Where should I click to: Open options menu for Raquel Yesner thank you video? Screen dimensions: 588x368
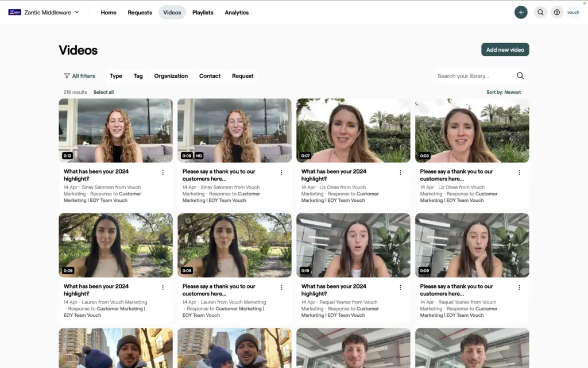519,287
